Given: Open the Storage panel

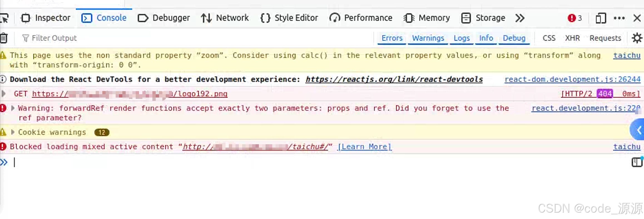Looking at the screenshot, I should point(490,18).
